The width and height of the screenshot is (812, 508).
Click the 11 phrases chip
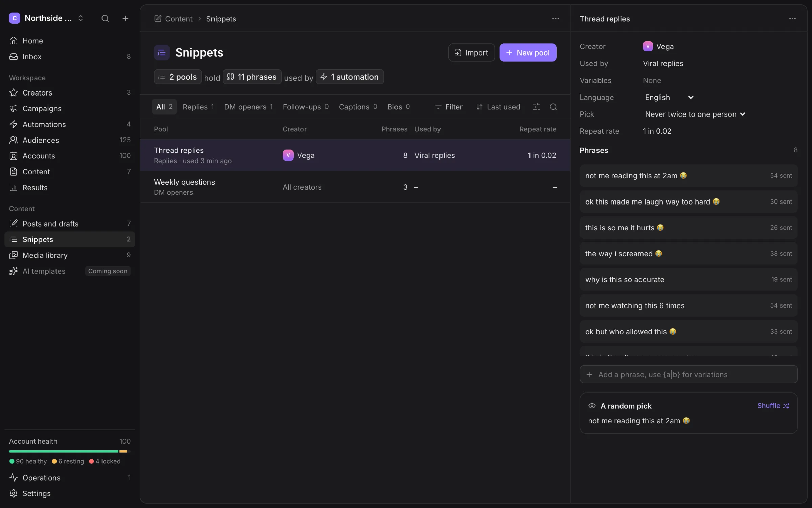[252, 77]
